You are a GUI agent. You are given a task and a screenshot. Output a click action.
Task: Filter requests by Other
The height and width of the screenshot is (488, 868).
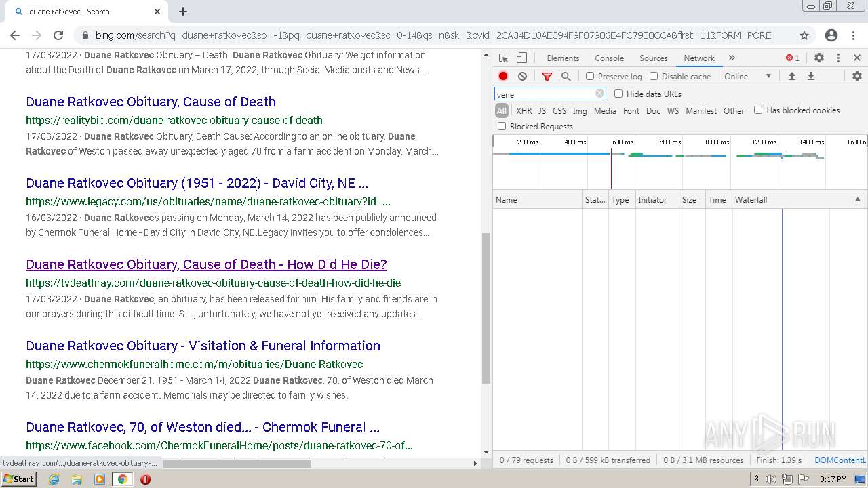click(x=734, y=110)
